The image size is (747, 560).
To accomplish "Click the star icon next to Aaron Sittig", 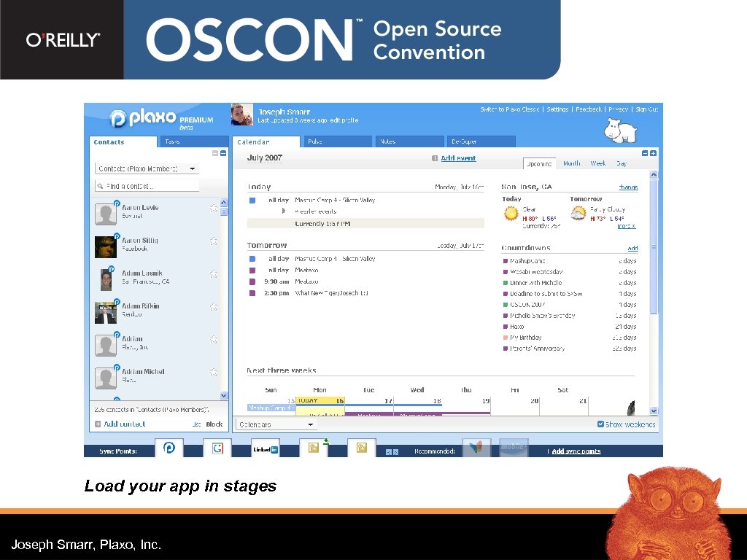I will point(214,241).
